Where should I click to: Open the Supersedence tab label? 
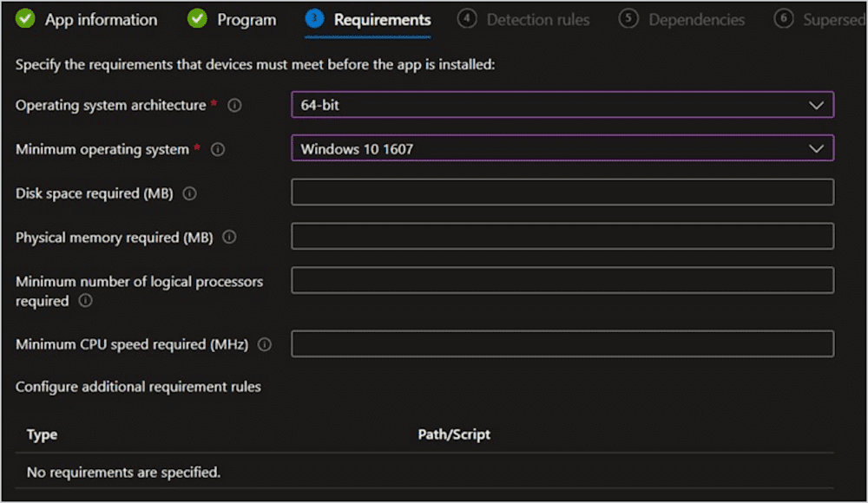click(x=835, y=20)
